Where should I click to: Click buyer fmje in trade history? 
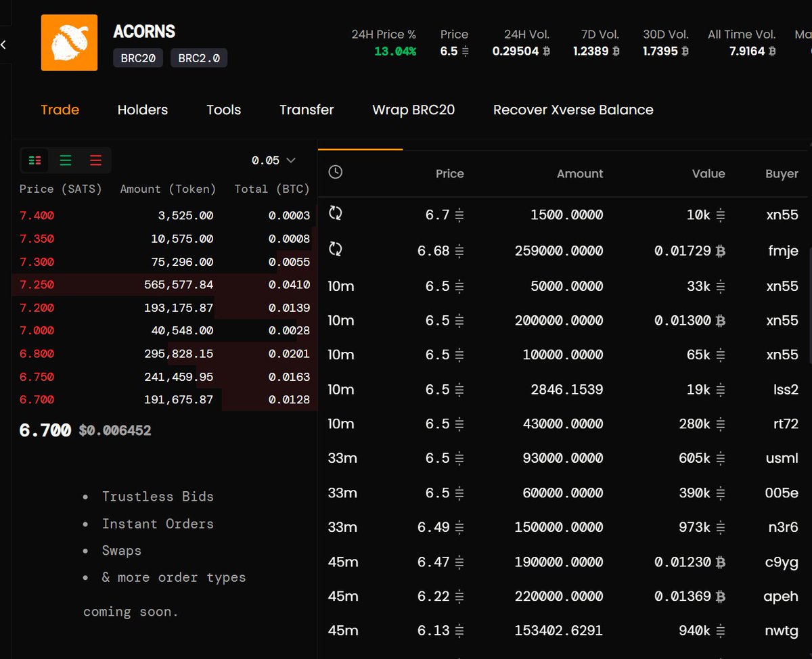(782, 251)
